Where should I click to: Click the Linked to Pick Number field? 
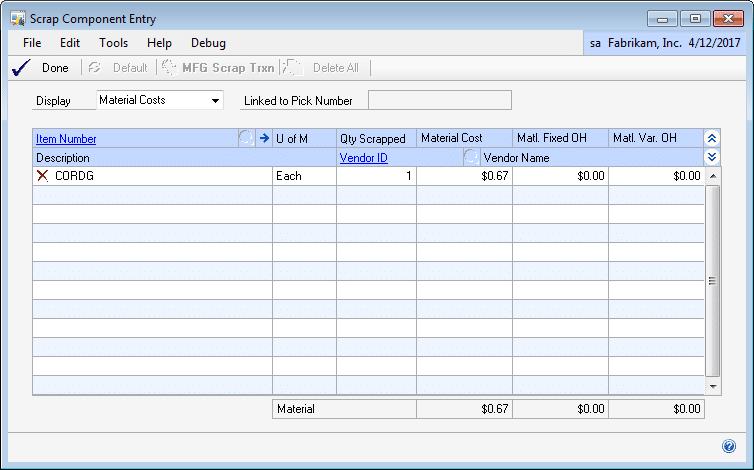439,100
